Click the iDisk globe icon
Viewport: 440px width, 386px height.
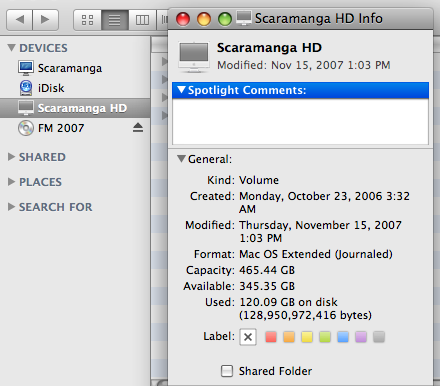26,88
